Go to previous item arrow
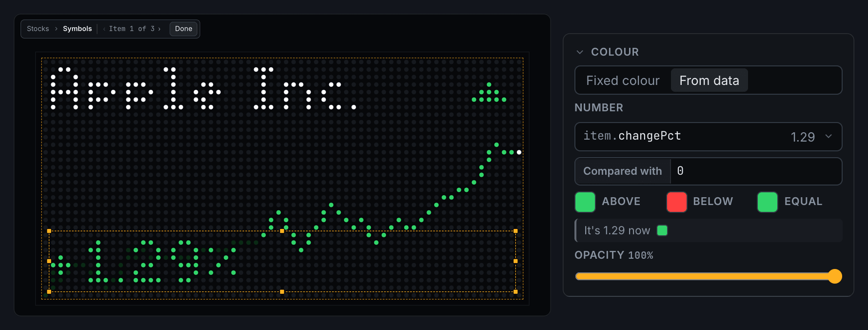The image size is (868, 330). (104, 29)
